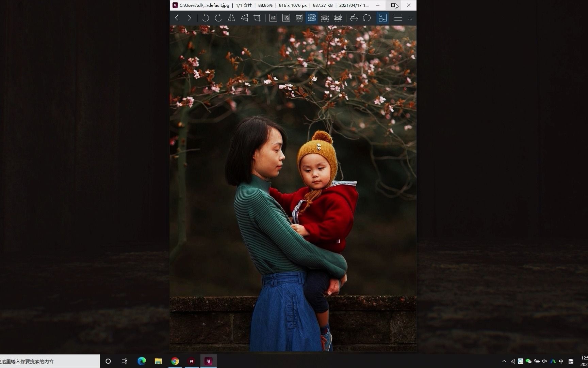This screenshot has height=368, width=588.
Task: Open the hidden toolbar items menu
Action: coord(410,19)
